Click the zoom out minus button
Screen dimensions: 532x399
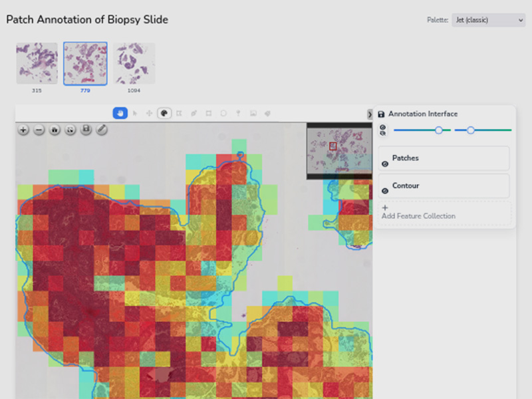[x=39, y=130]
